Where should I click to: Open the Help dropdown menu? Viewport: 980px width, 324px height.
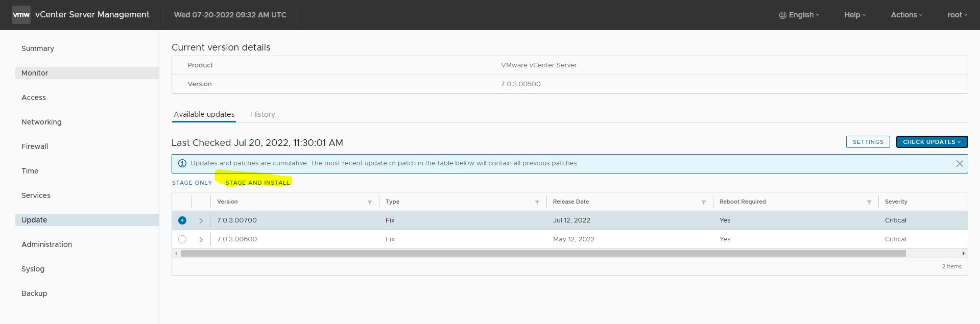coord(855,15)
